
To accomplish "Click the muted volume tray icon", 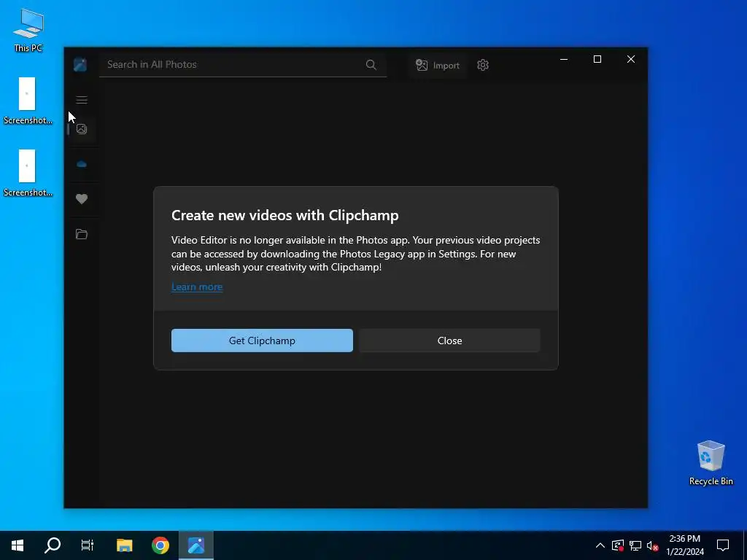I will [x=652, y=545].
